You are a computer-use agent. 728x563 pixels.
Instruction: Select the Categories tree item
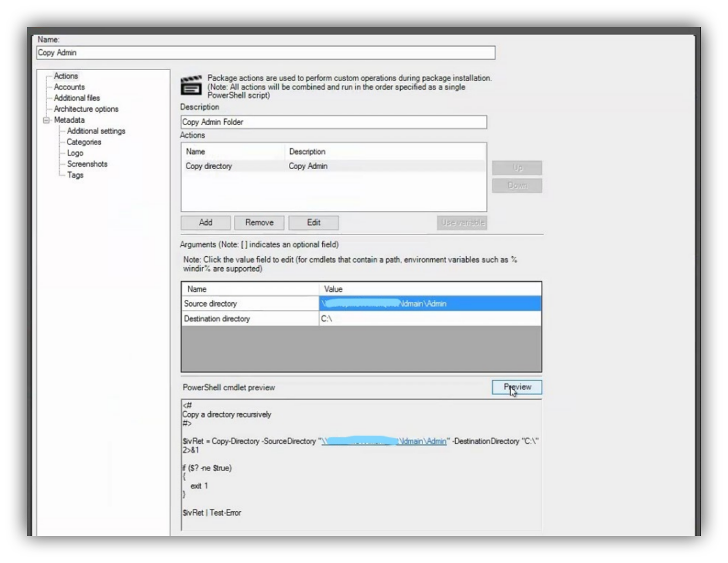click(83, 142)
